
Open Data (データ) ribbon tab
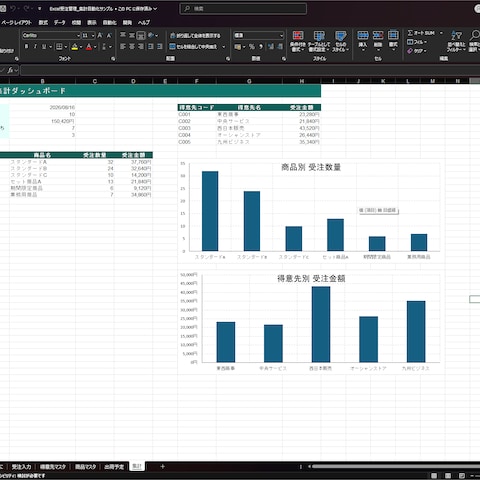coord(60,23)
